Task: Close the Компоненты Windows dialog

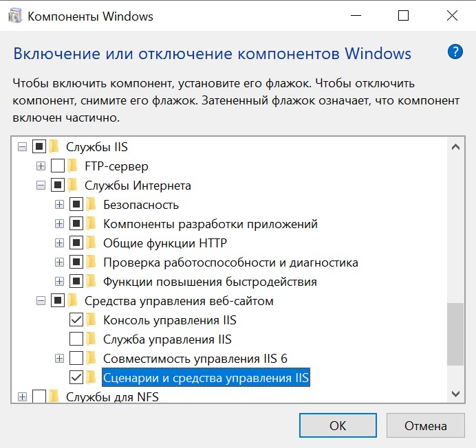Action: pyautogui.click(x=452, y=16)
